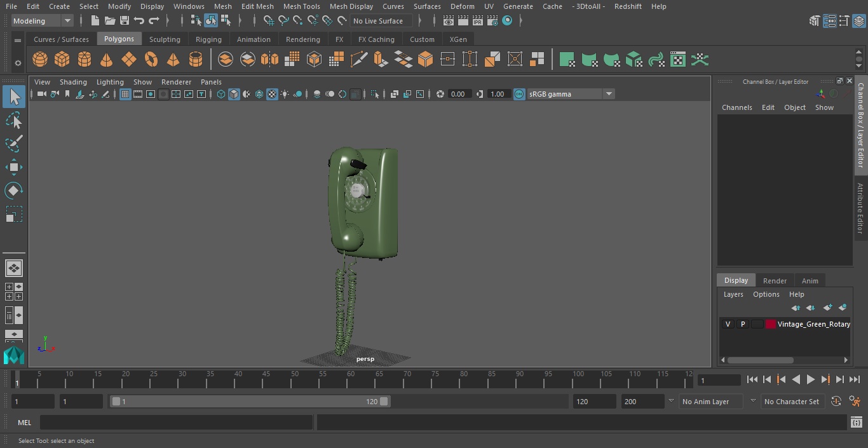Toggle sRGB gamma color management
Viewport: 868px width, 448px height.
519,94
